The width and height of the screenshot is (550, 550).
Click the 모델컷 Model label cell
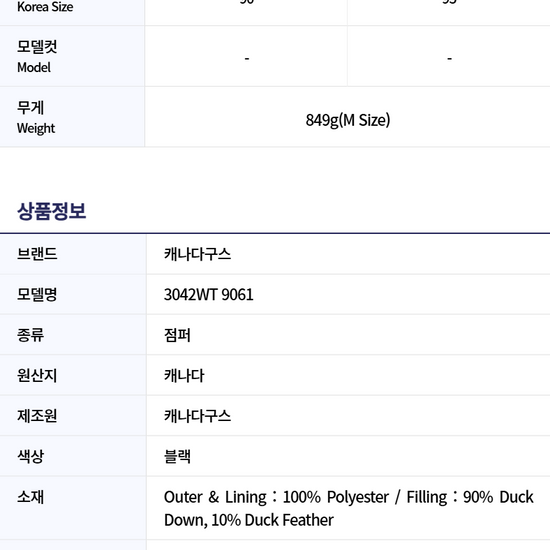click(72, 56)
